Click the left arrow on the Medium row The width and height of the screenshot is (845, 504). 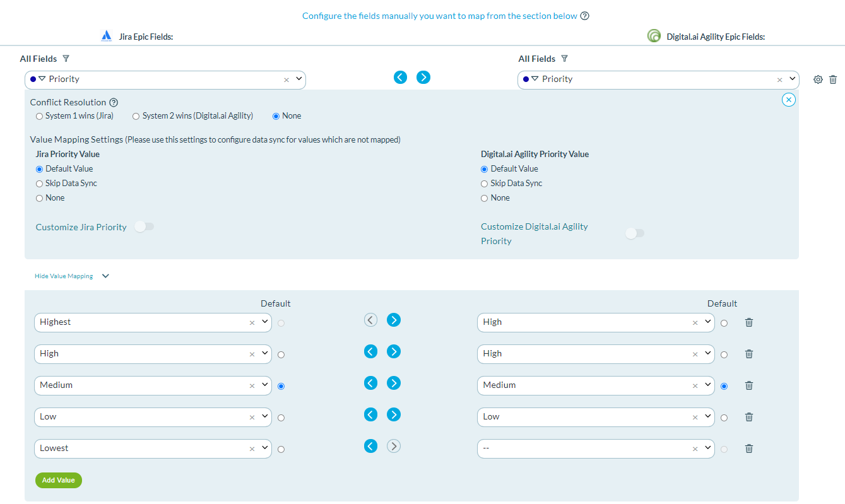(x=370, y=383)
